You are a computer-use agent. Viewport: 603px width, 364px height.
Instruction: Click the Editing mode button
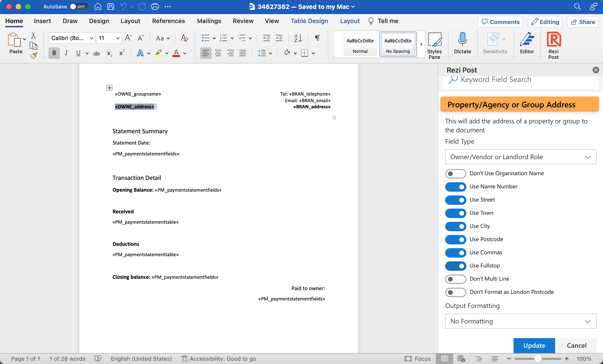click(545, 22)
